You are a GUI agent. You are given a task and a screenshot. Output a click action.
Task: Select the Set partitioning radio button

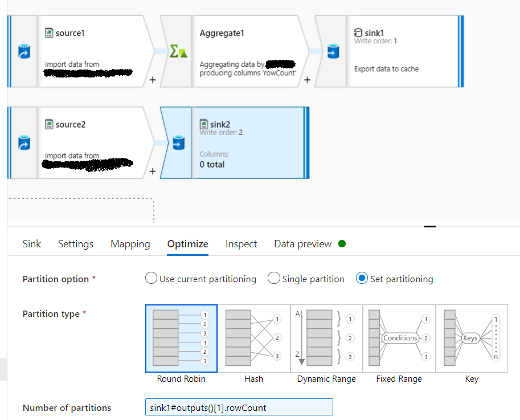point(362,278)
